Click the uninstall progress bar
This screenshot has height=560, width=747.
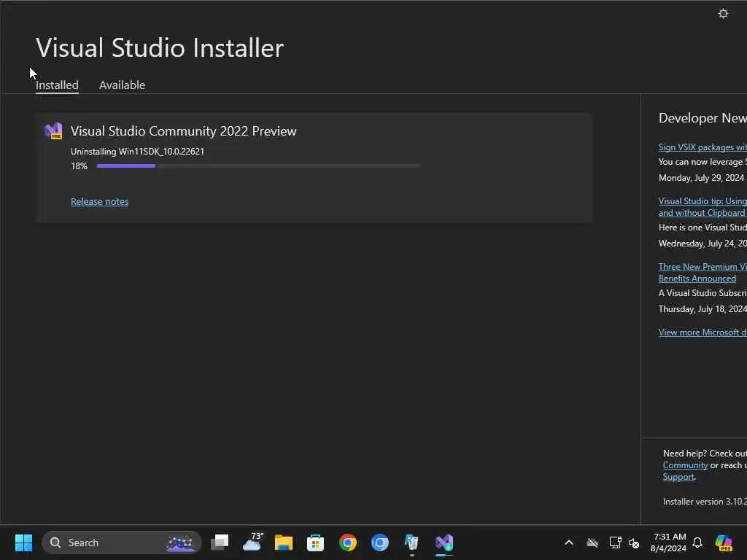click(x=258, y=166)
